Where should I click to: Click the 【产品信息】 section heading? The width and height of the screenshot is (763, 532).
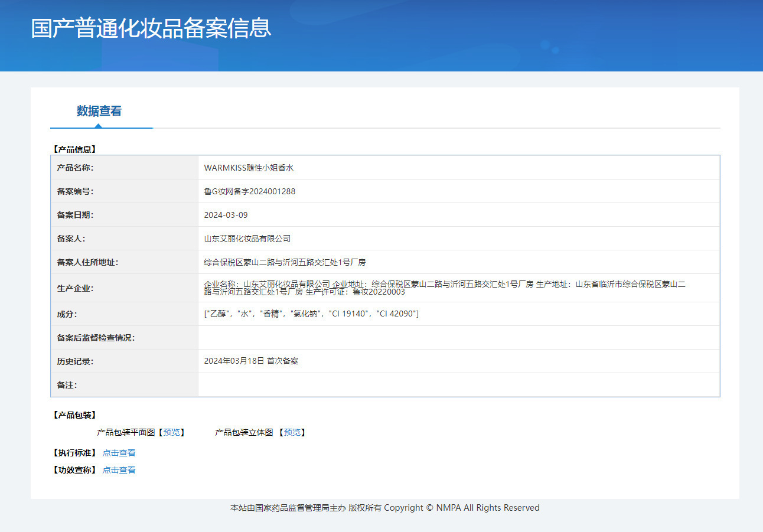coord(74,149)
